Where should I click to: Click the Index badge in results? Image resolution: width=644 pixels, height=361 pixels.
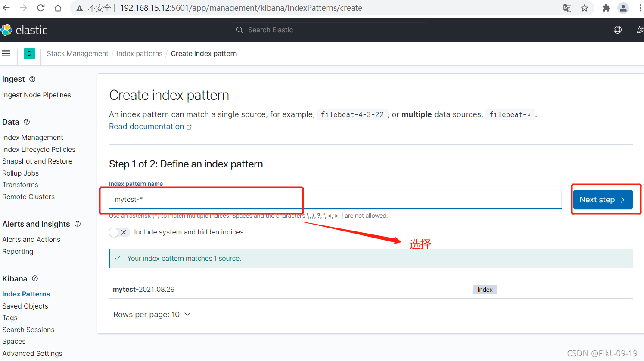pos(485,290)
